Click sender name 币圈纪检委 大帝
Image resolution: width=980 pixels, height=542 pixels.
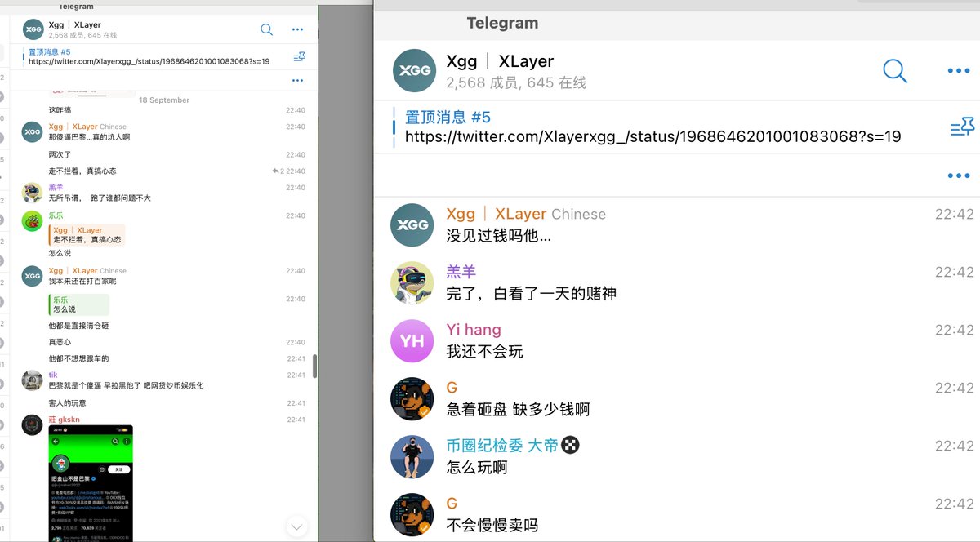(x=502, y=446)
